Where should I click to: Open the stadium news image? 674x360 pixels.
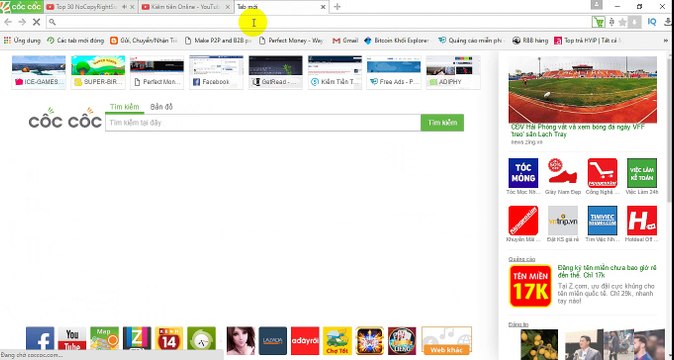click(x=582, y=90)
